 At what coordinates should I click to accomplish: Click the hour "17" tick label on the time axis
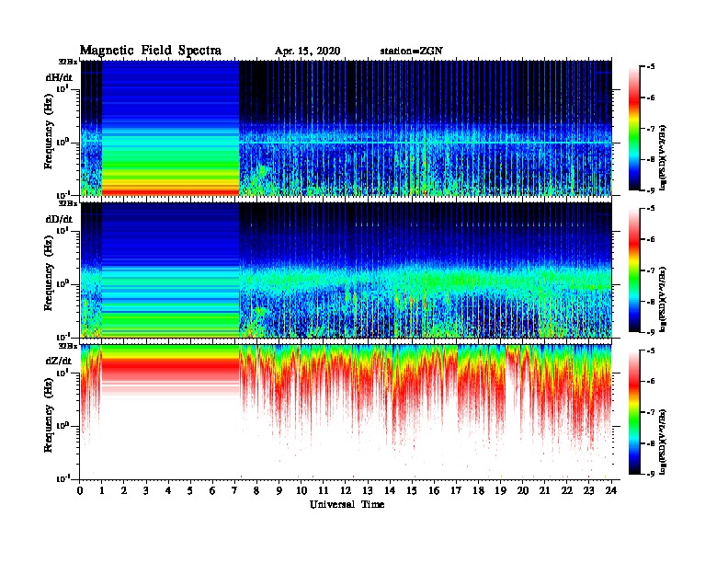pos(456,490)
